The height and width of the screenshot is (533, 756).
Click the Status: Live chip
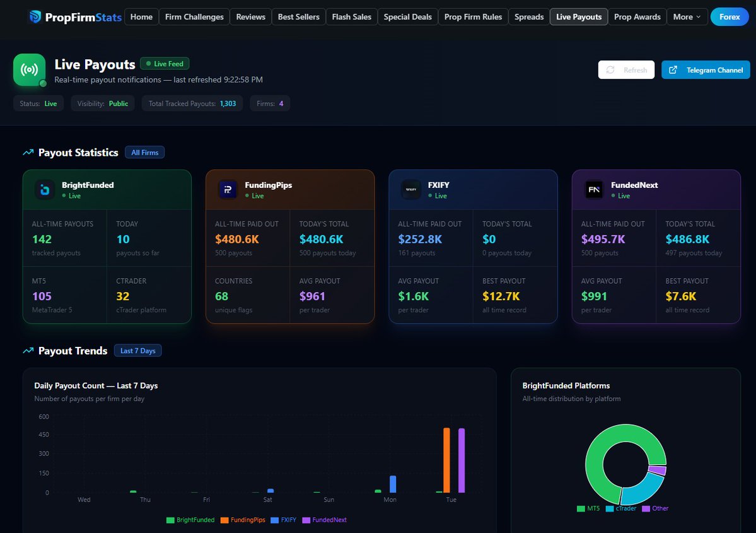coord(38,103)
